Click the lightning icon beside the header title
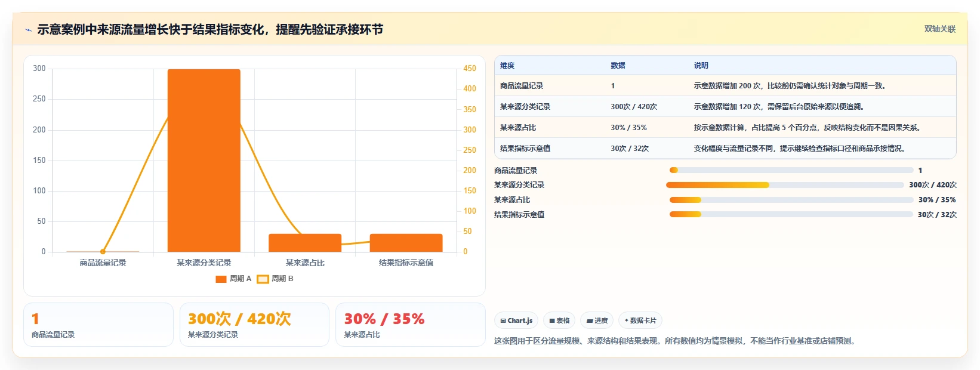The height and width of the screenshot is (370, 980). pos(28,30)
